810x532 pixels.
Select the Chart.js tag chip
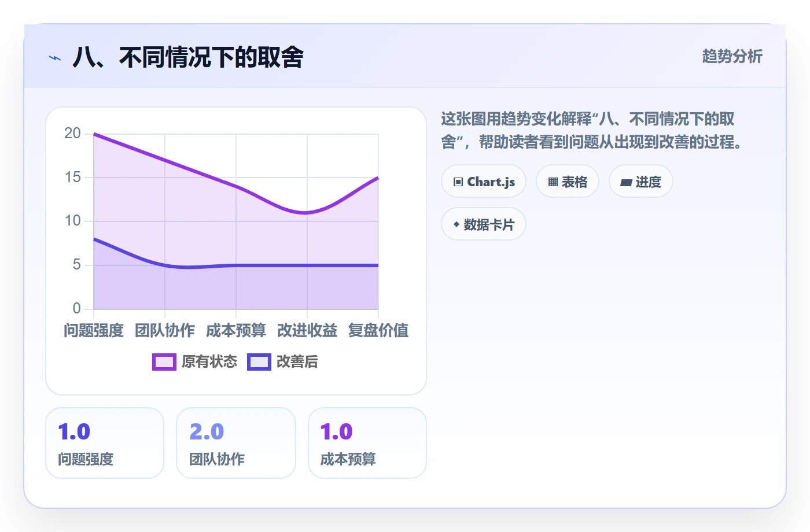[484, 182]
